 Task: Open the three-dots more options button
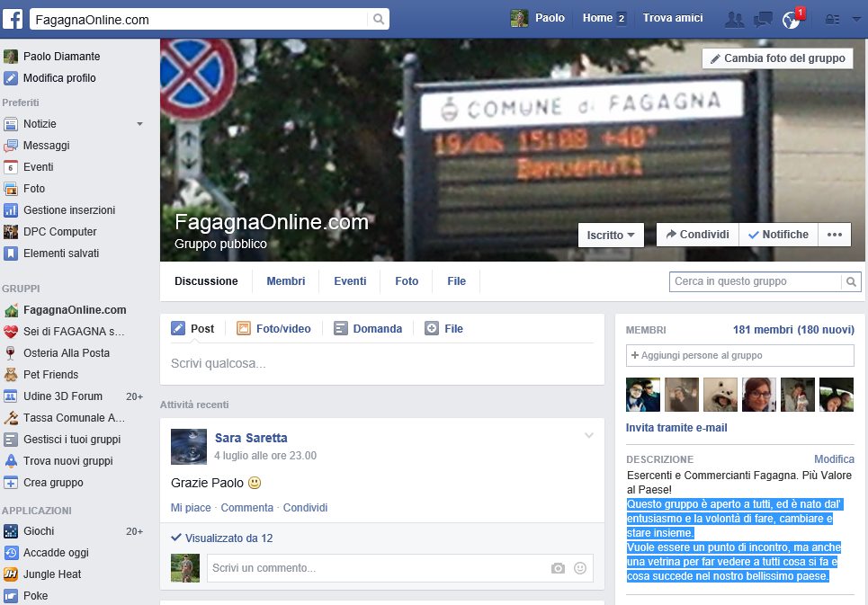pyautogui.click(x=835, y=235)
